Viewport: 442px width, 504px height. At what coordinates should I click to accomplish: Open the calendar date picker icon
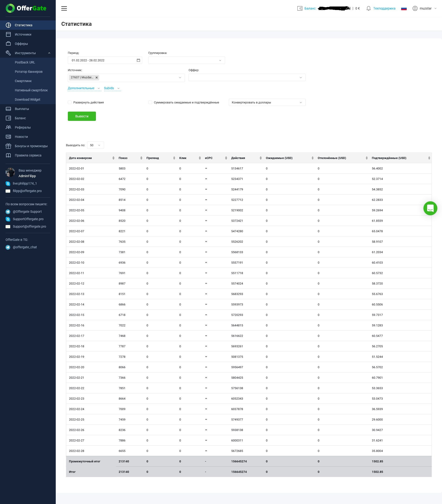tap(138, 60)
